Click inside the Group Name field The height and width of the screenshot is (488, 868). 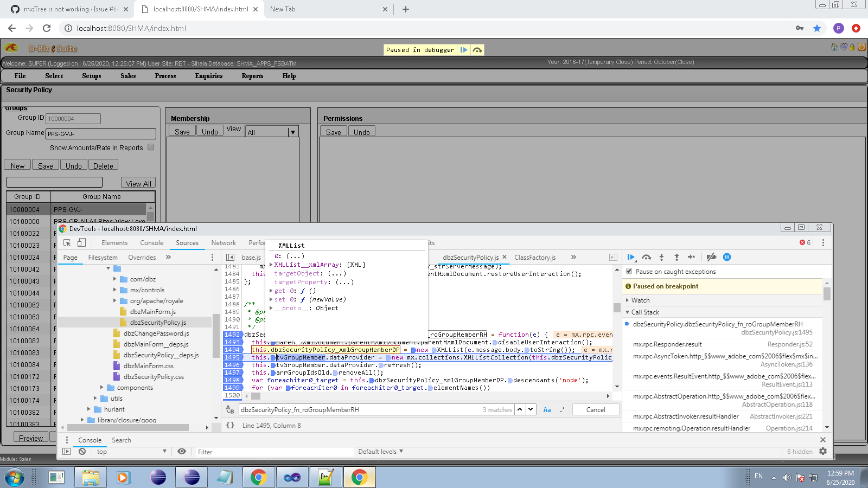coord(101,133)
